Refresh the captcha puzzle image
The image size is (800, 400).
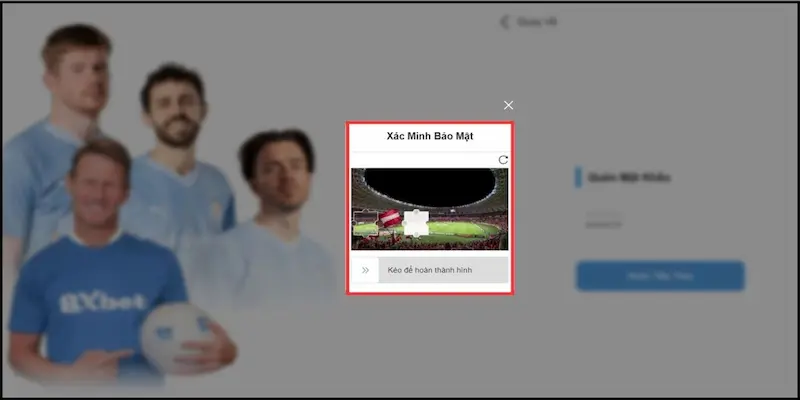(503, 160)
